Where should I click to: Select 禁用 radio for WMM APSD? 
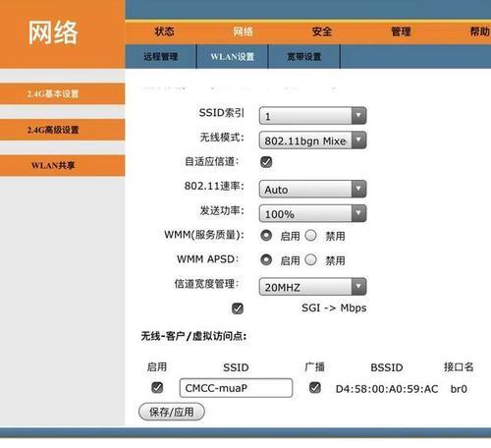point(310,259)
